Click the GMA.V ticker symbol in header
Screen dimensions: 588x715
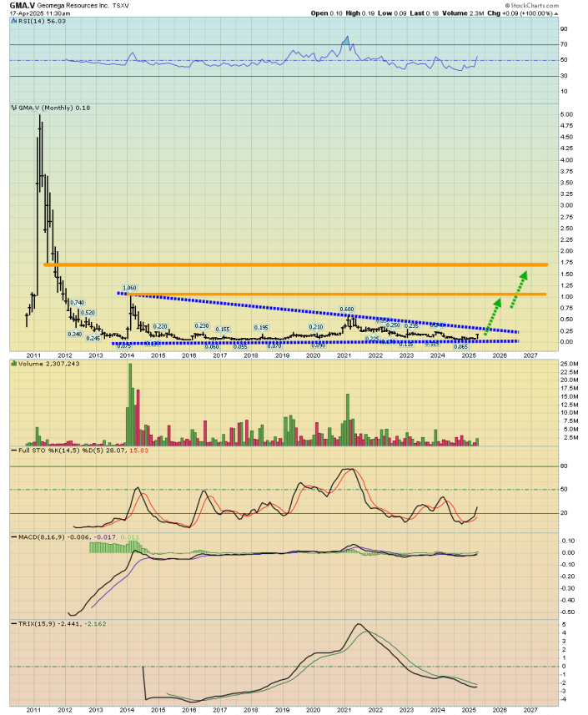pos(23,6)
